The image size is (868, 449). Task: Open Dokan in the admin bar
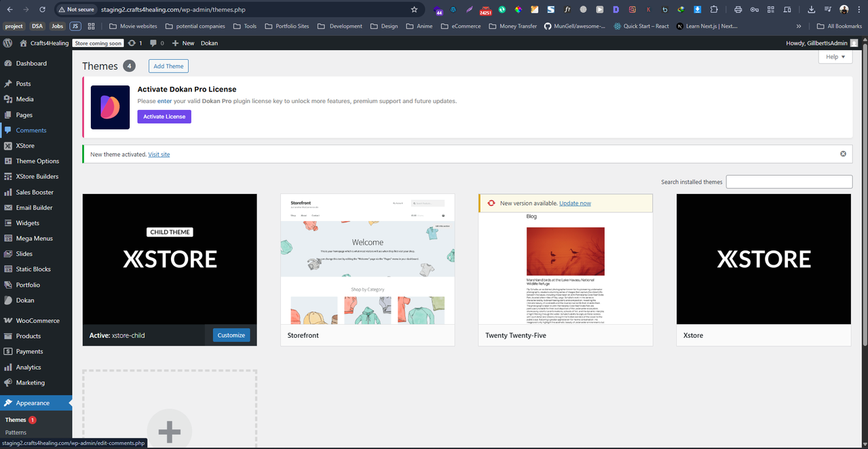[x=209, y=43]
